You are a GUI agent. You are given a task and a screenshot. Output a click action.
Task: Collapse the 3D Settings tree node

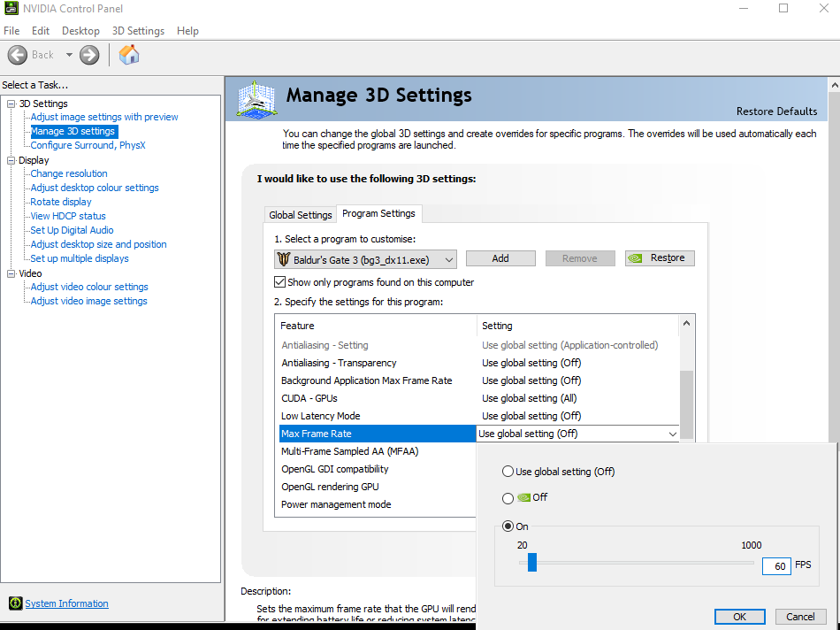click(11, 104)
